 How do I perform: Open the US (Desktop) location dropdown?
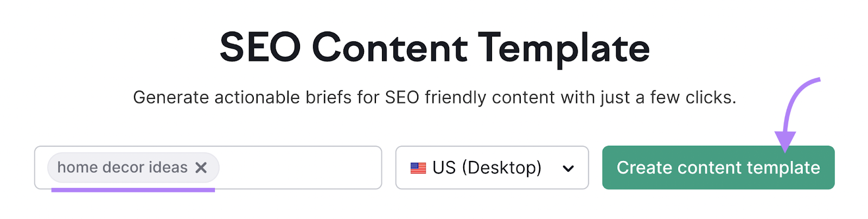(x=492, y=167)
